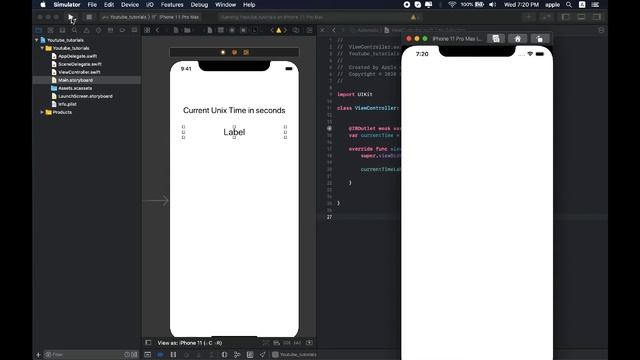This screenshot has height=360, width=640.
Task: Collapse the Youtube_tutorials project root
Action: [37, 40]
